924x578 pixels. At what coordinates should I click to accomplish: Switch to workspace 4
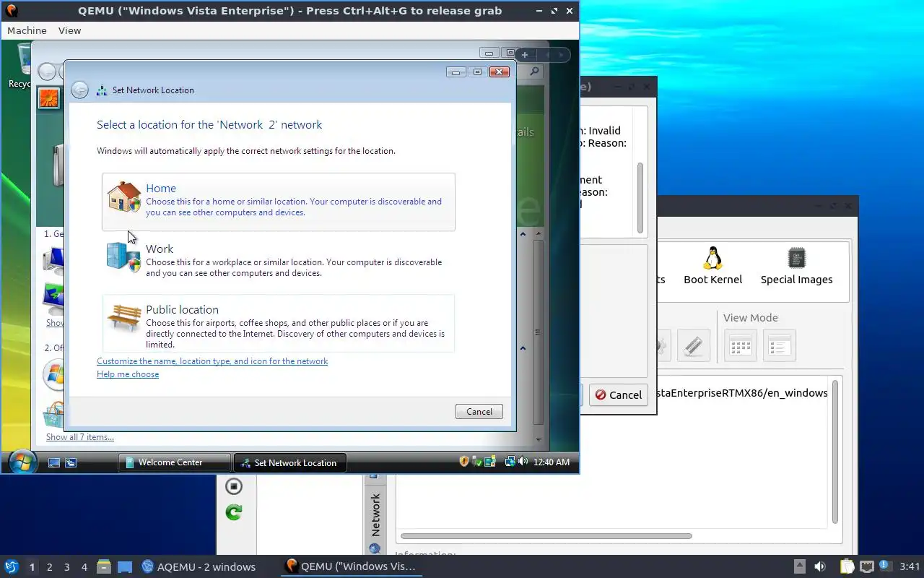84,567
